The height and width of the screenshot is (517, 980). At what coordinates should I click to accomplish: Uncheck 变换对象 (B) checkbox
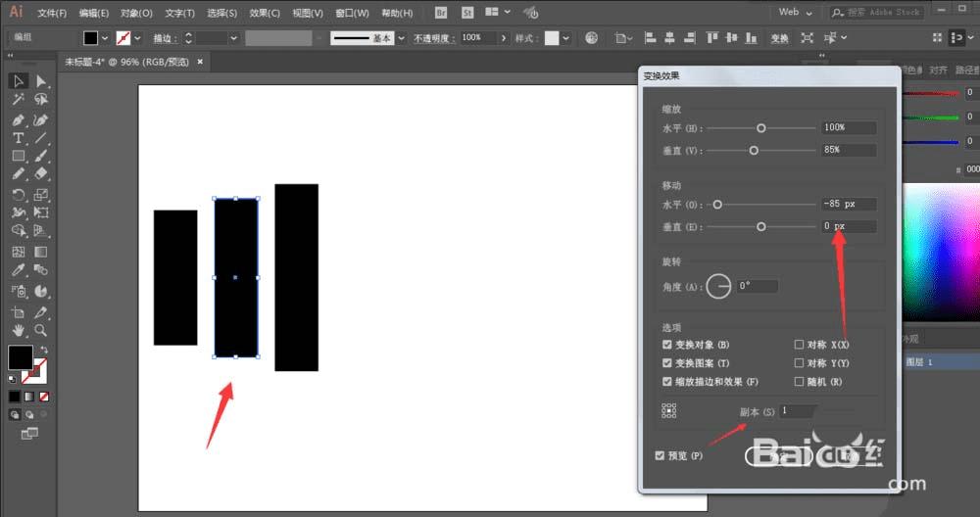(x=666, y=345)
